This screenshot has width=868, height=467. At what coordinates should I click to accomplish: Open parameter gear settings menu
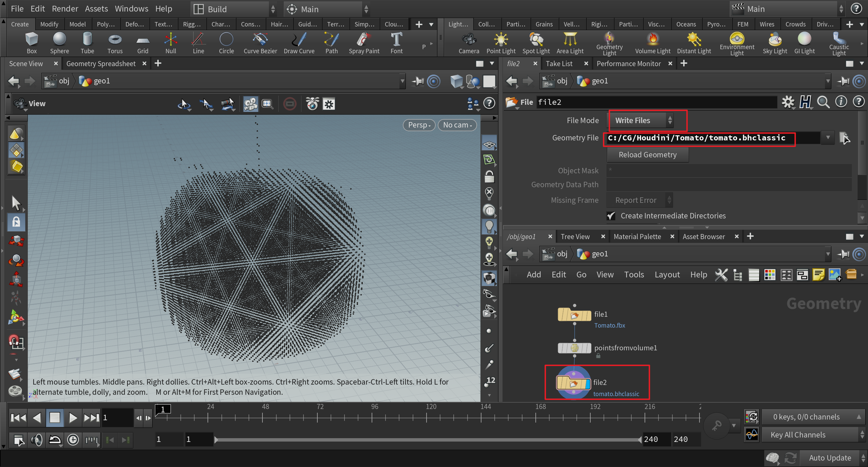click(788, 102)
